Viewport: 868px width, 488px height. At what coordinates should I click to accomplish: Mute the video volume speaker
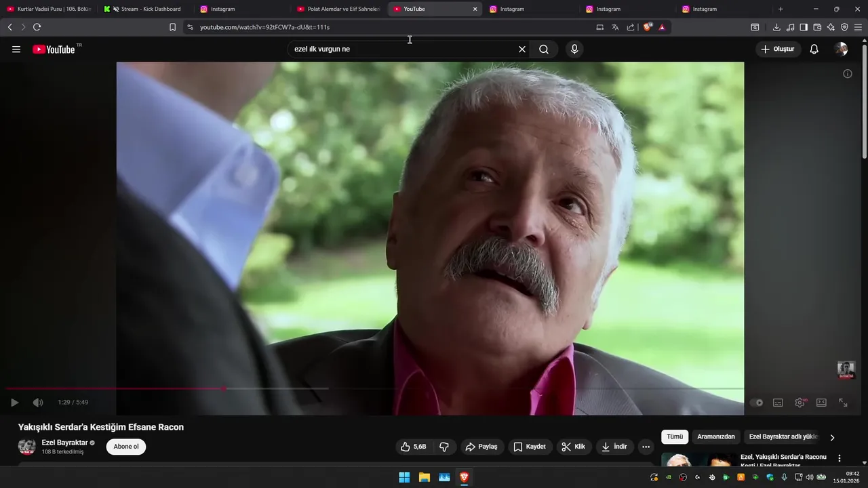[38, 403]
